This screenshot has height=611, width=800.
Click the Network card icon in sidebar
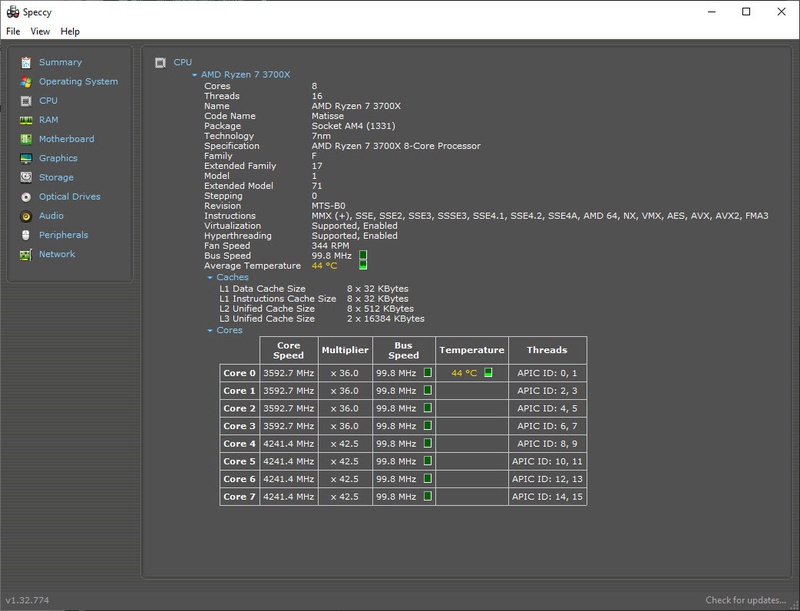[26, 254]
